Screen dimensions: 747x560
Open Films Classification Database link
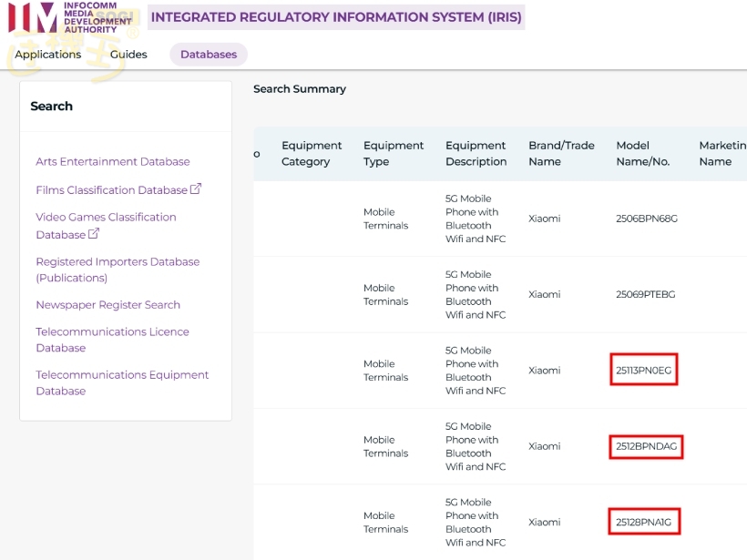pos(111,190)
